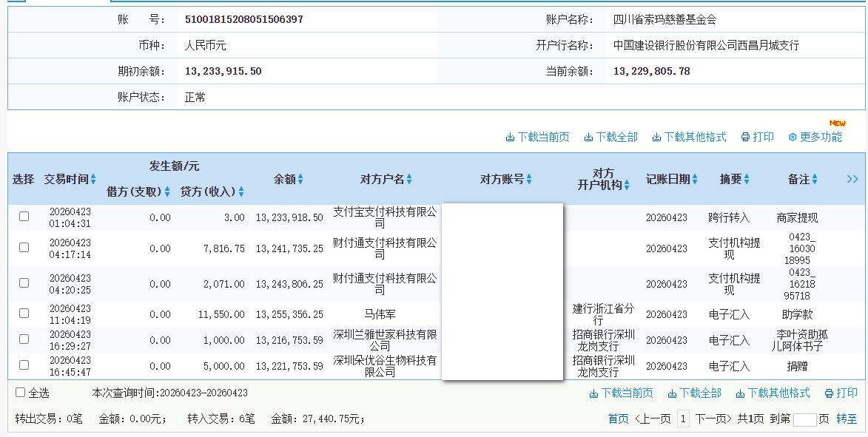
Task: Click bottom download other formats icon
Action: (740, 393)
